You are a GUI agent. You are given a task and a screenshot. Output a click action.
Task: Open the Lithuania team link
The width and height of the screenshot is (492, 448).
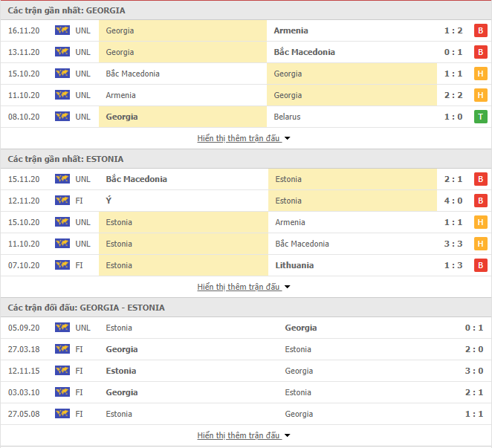click(x=294, y=265)
